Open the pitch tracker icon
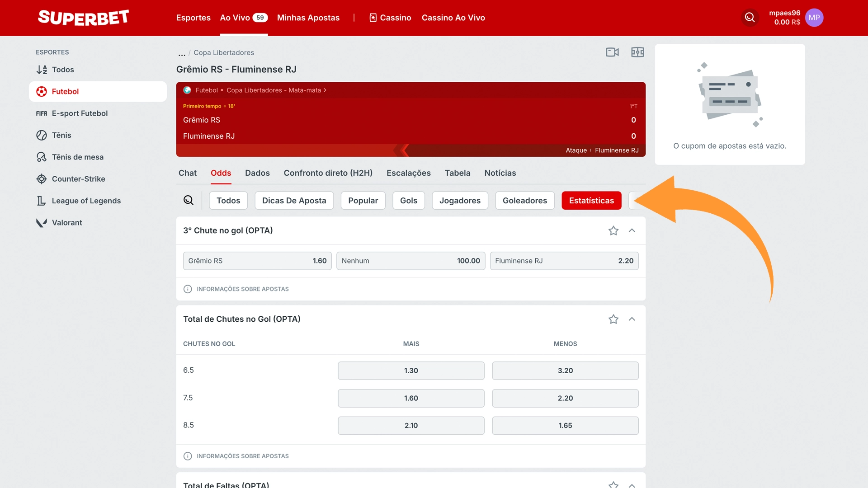This screenshot has width=868, height=488. [x=637, y=52]
